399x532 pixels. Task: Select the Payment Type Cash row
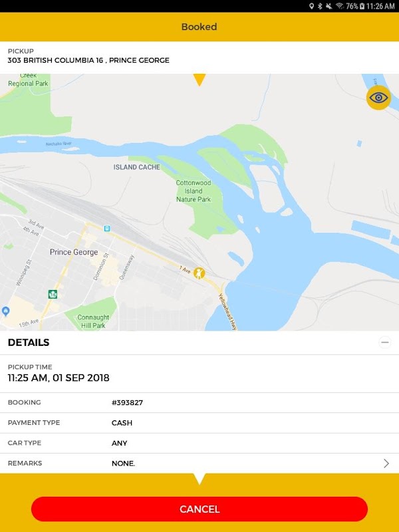coord(199,423)
